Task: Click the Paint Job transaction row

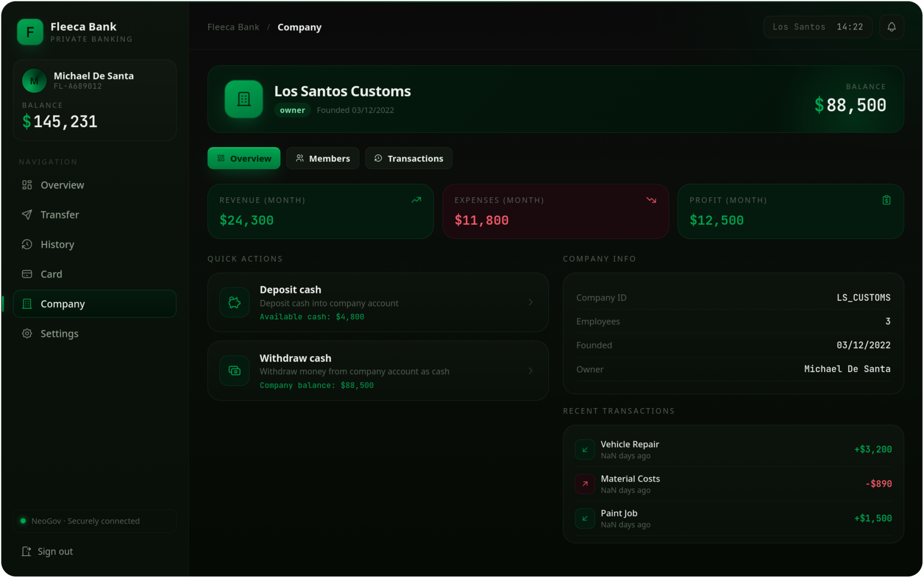Action: click(x=733, y=518)
